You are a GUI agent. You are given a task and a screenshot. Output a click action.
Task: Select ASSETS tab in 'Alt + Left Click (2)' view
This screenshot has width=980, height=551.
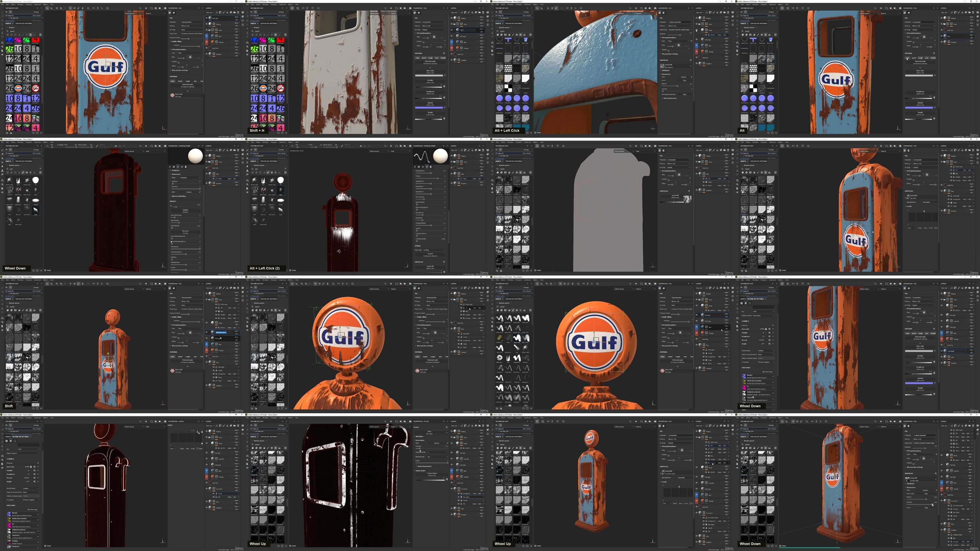[253, 161]
